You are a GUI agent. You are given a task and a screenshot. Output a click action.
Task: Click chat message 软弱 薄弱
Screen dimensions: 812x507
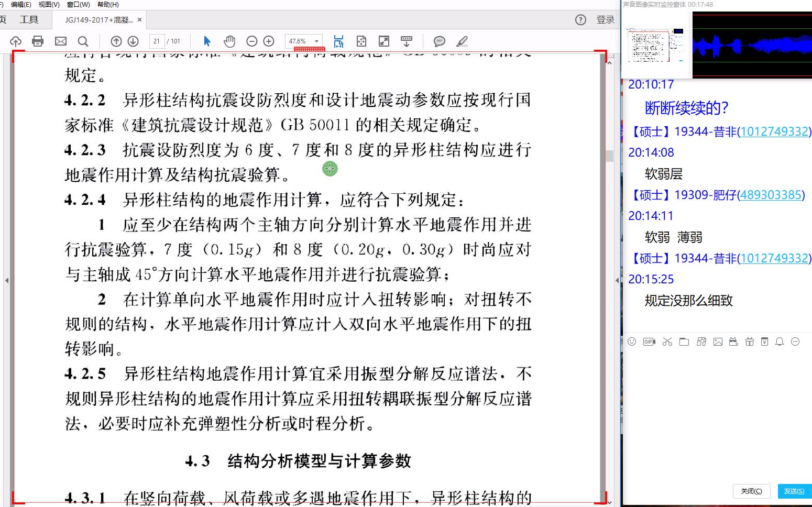click(673, 237)
